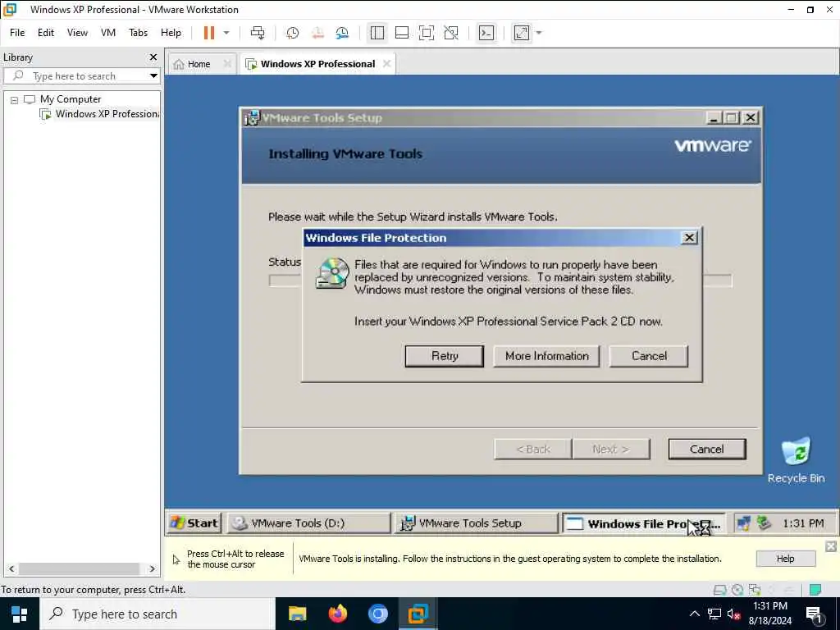Click the hard disk device status icon
Image resolution: width=840 pixels, height=630 pixels.
(719, 590)
